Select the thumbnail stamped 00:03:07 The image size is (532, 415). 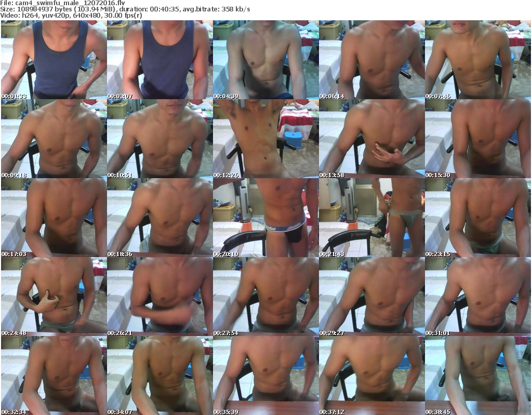(x=160, y=60)
